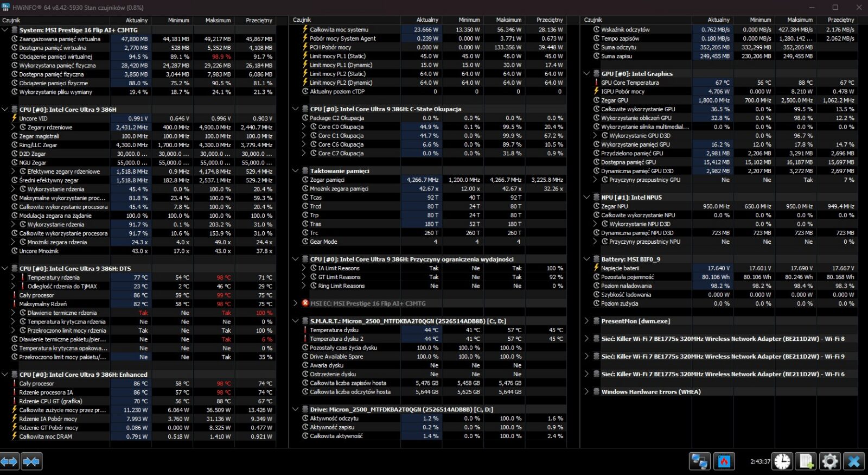Click the red error icon beside MSI EC
Image resolution: width=868 pixels, height=475 pixels.
pyautogui.click(x=305, y=303)
